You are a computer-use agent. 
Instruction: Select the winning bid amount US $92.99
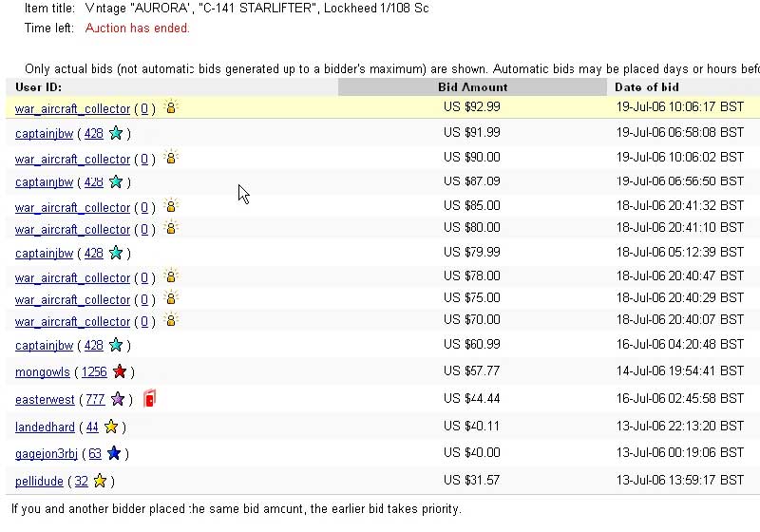coord(471,106)
